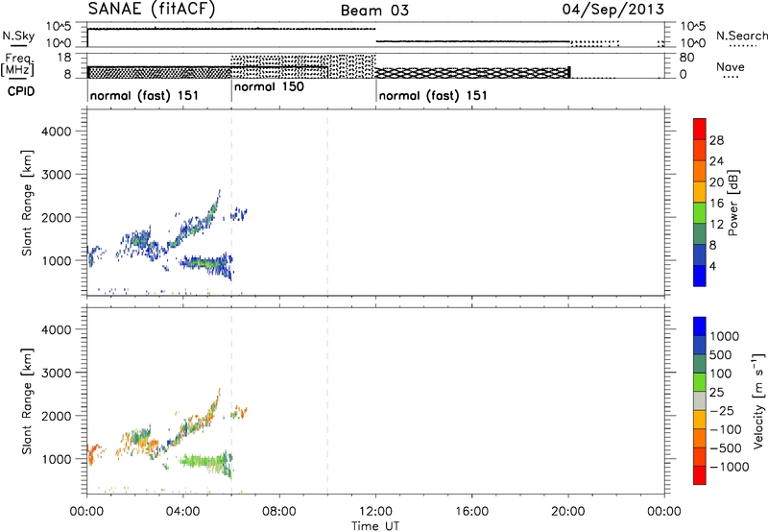Click the 28 label on Power colorbar
The image size is (768, 532).
pos(716,140)
